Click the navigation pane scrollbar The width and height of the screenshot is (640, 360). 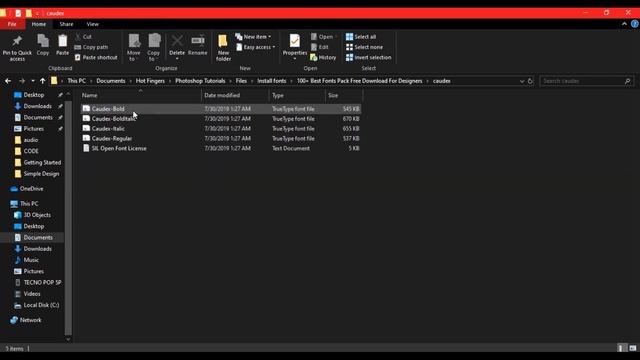[x=68, y=218]
